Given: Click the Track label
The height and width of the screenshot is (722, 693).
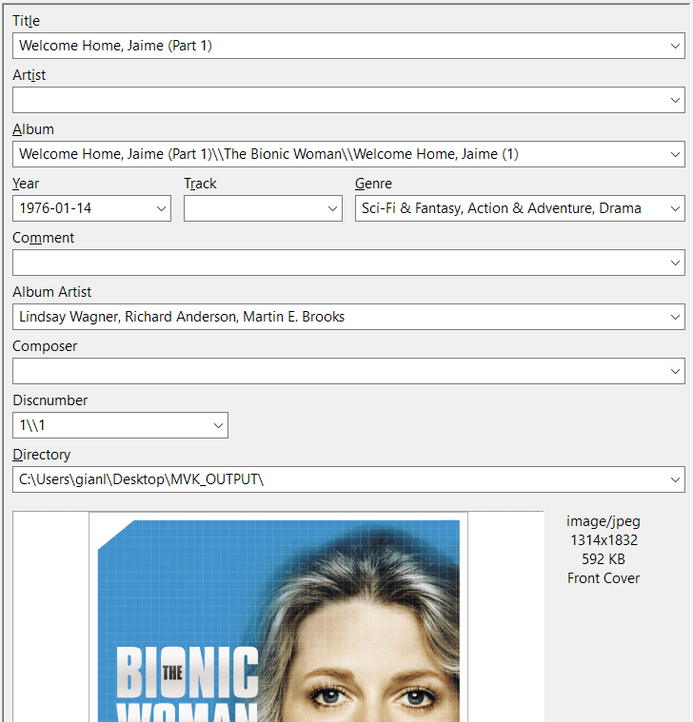Looking at the screenshot, I should (200, 184).
